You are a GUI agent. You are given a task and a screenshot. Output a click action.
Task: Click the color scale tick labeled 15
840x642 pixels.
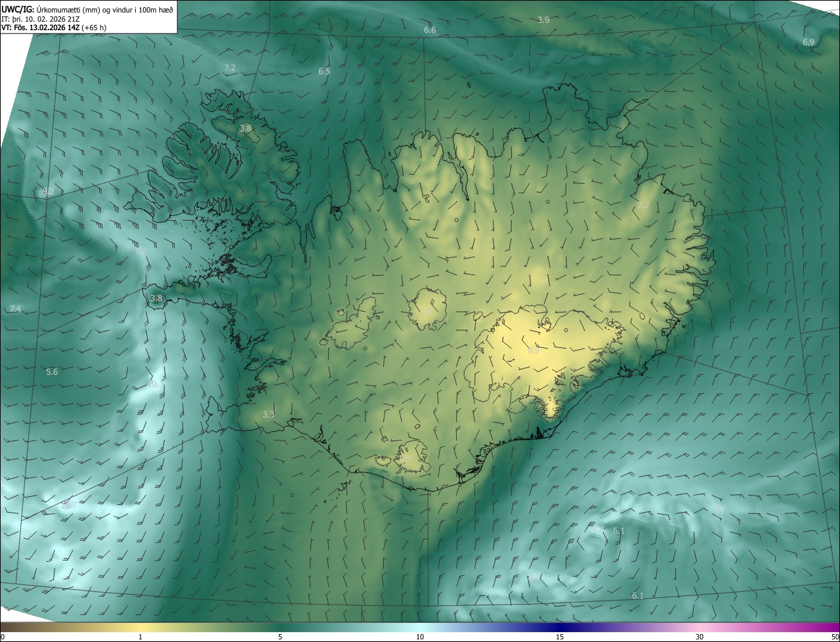(x=560, y=637)
